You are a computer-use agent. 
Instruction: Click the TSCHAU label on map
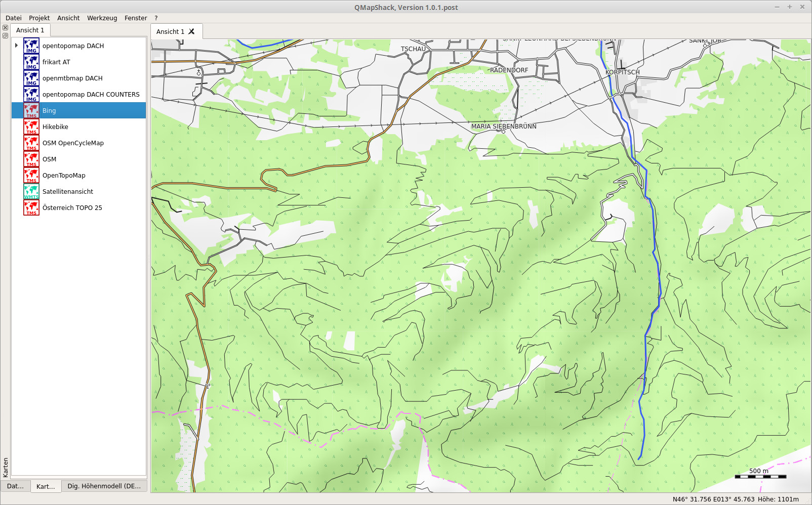pyautogui.click(x=413, y=49)
